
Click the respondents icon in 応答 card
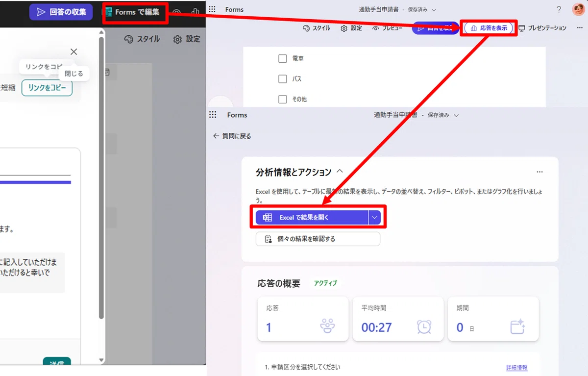[327, 326]
